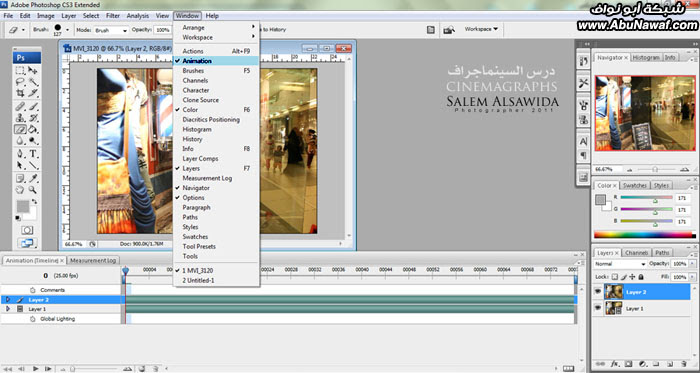Play the animation timeline
This screenshot has height=373, width=700.
pyautogui.click(x=36, y=369)
